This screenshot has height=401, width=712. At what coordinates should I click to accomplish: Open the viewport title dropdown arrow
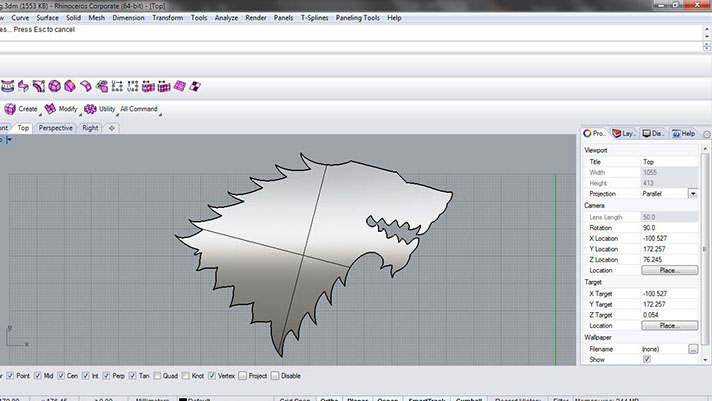click(9, 140)
